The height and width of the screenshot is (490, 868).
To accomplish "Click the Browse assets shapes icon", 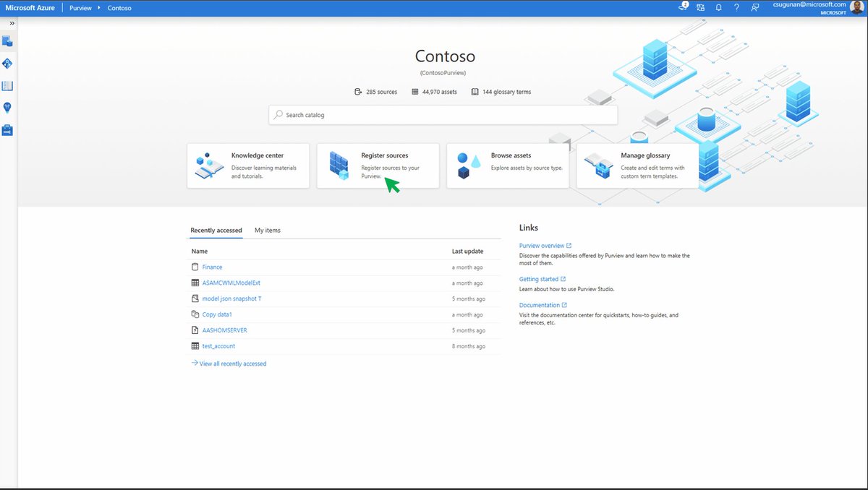I will pyautogui.click(x=468, y=166).
